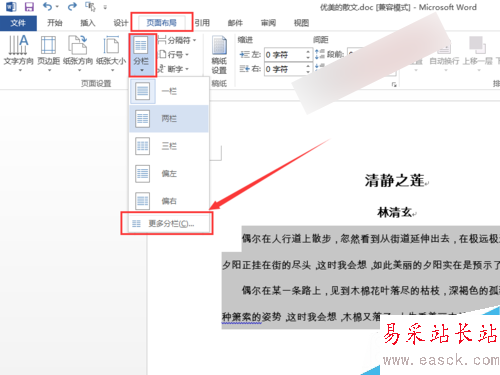Click the 上移一层 bring forward button
This screenshot has height=375, width=500.
pyautogui.click(x=477, y=53)
